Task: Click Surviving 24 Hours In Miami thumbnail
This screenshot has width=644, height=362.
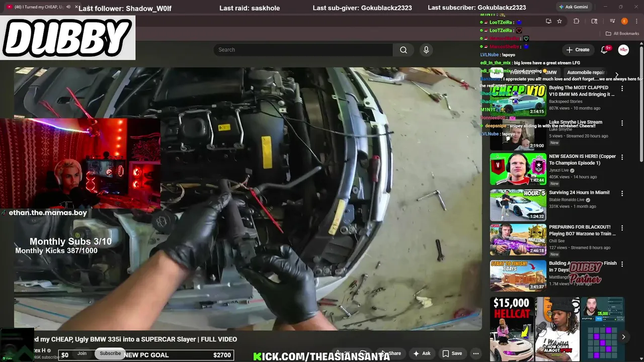Action: [x=518, y=205]
